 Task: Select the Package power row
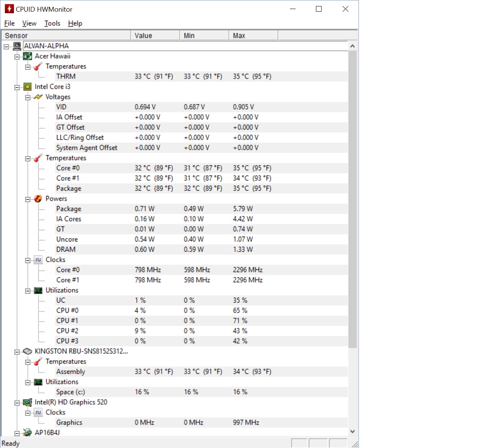[201, 209]
